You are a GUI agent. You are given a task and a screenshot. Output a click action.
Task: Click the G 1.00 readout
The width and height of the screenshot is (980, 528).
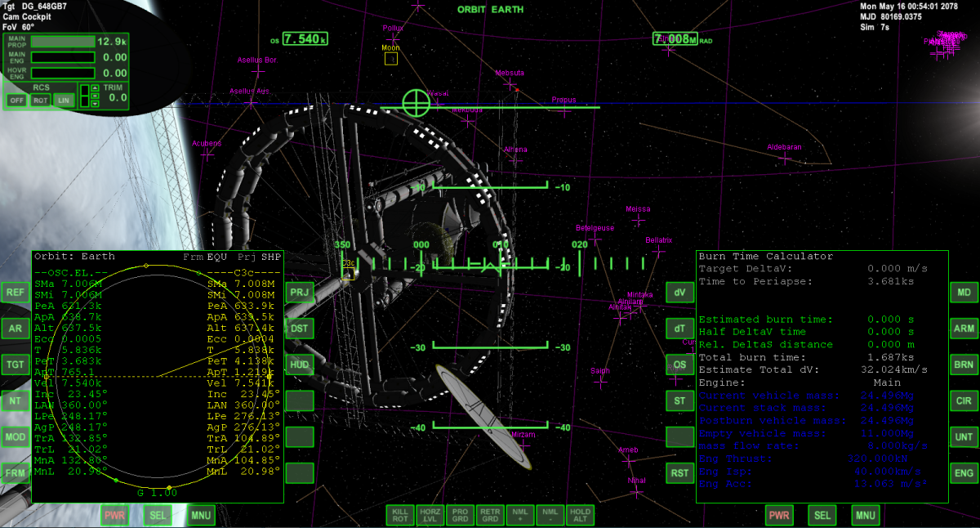(157, 493)
